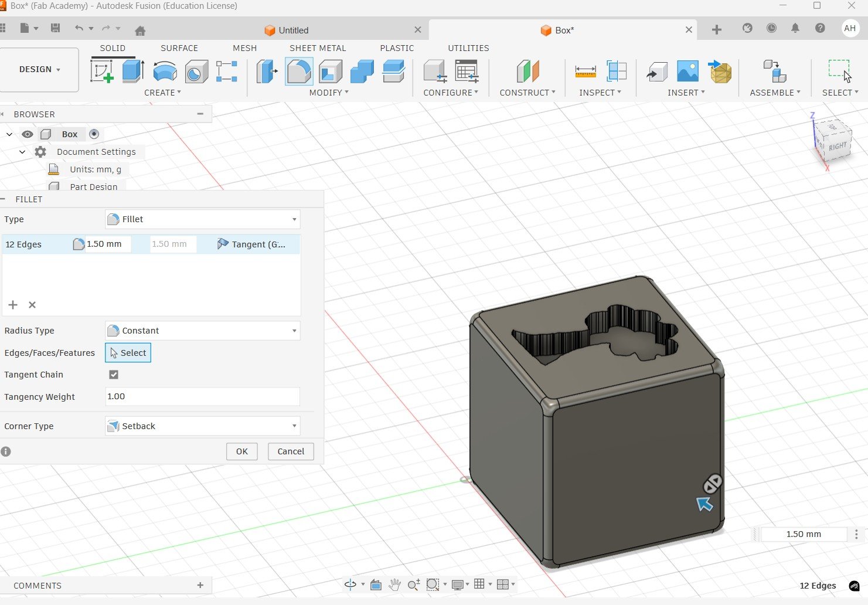Click the Create Sketch icon
Screen dimensions: 868x605
tap(101, 72)
